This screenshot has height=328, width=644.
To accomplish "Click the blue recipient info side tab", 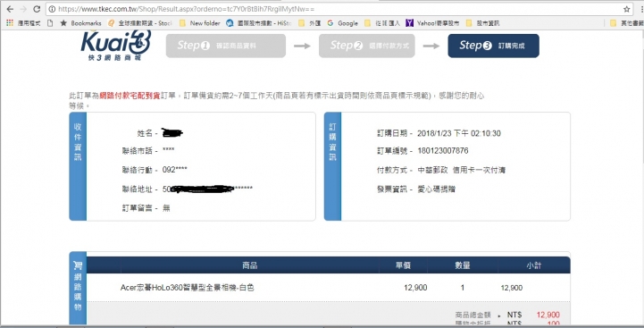I will tap(78, 166).
